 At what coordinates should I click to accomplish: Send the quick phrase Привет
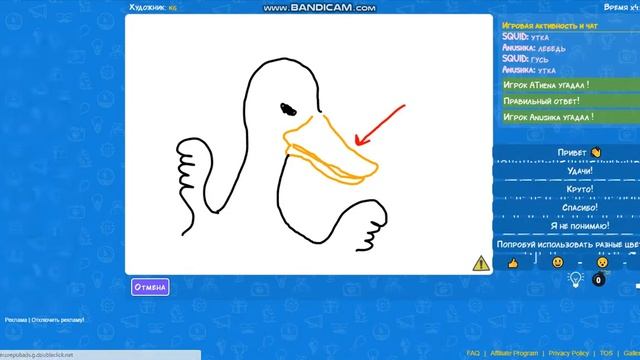(579, 152)
